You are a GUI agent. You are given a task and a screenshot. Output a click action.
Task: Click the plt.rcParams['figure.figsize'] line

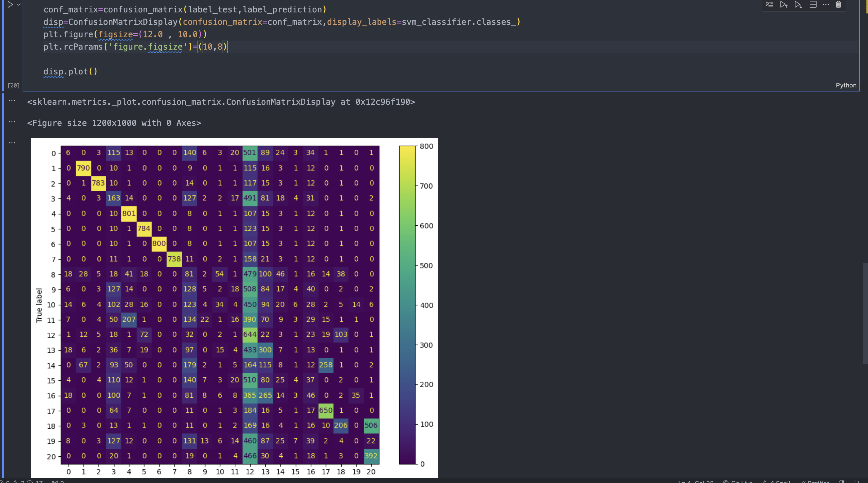click(136, 47)
